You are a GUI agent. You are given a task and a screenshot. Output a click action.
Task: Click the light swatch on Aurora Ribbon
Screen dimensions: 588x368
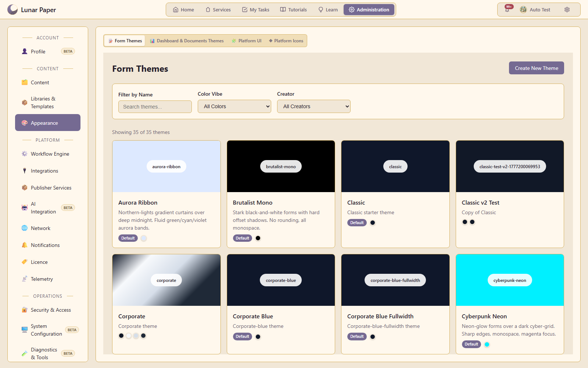(144, 238)
